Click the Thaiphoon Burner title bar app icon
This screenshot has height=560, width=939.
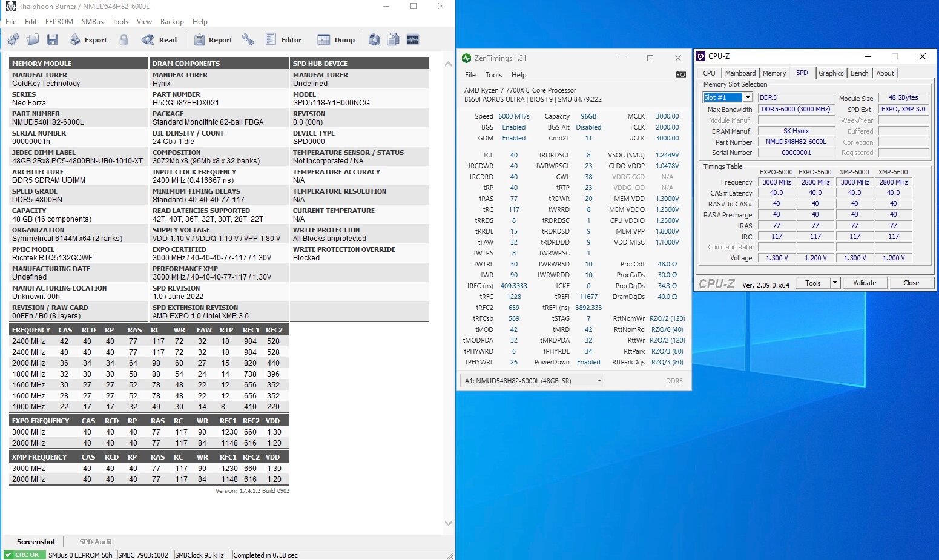pos(10,7)
